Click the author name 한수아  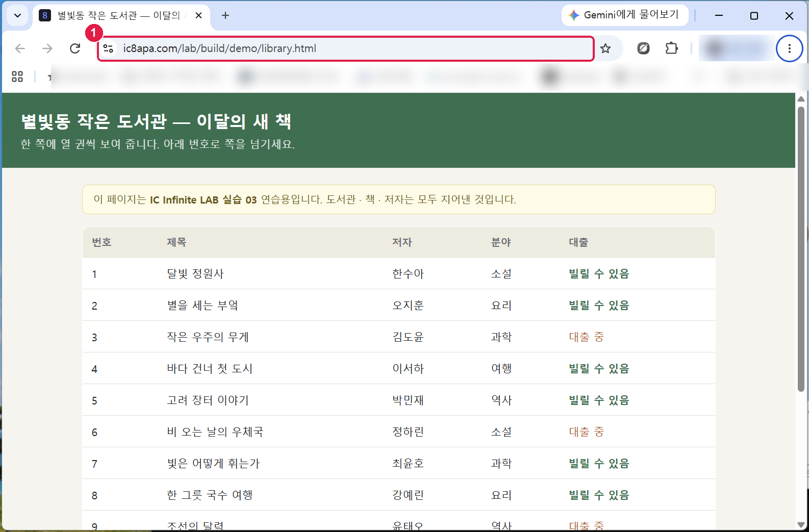408,274
